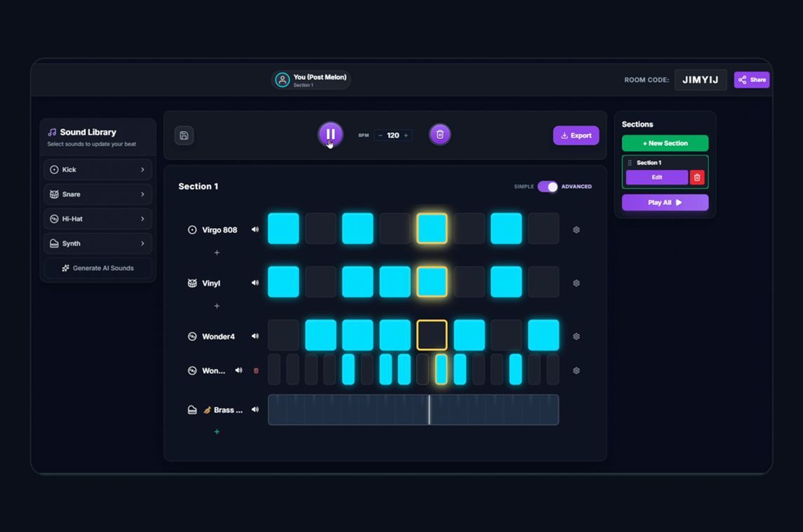
Task: Click the Kick category circle icon
Action: coord(54,169)
